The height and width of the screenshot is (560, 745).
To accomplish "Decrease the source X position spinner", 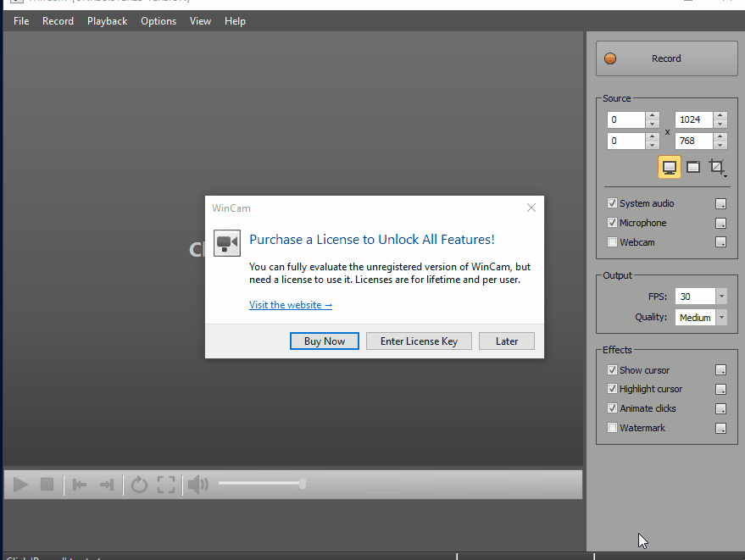I will point(653,124).
